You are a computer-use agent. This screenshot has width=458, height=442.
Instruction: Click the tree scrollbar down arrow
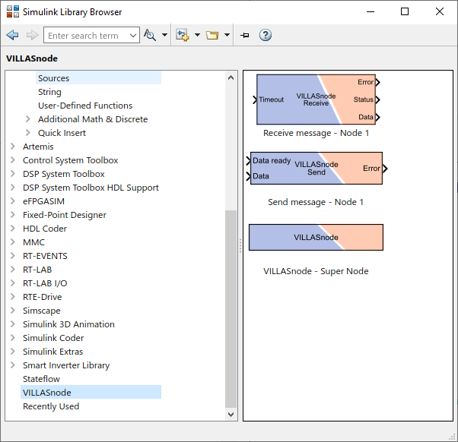[231, 414]
